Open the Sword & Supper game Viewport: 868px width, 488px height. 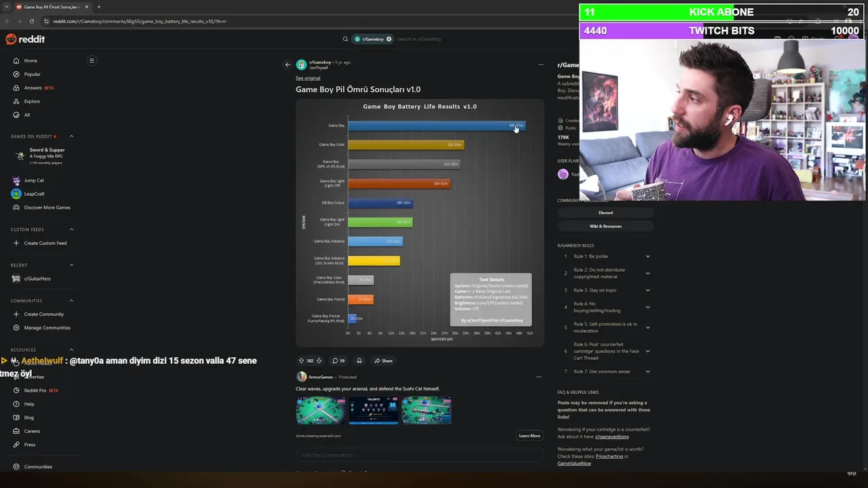coord(45,156)
